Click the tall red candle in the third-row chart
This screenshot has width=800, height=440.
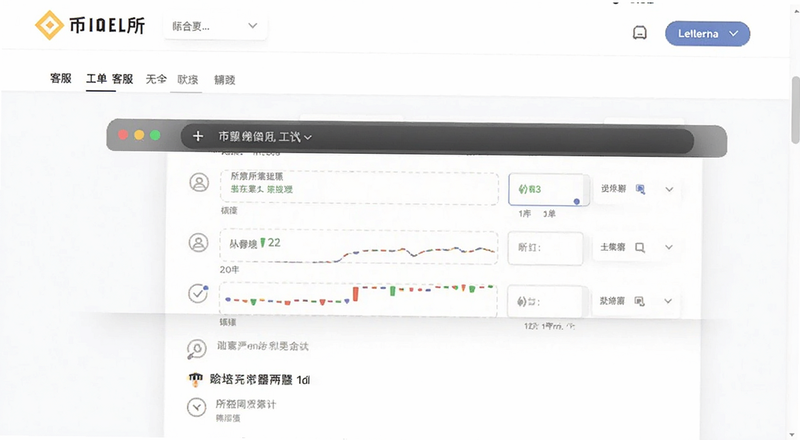pyautogui.click(x=356, y=294)
